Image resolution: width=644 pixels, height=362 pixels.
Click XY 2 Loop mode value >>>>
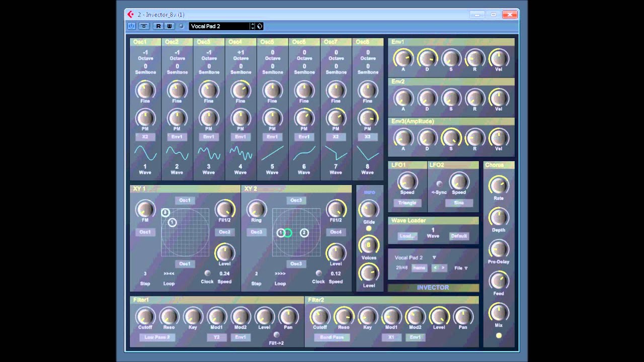pyautogui.click(x=280, y=274)
